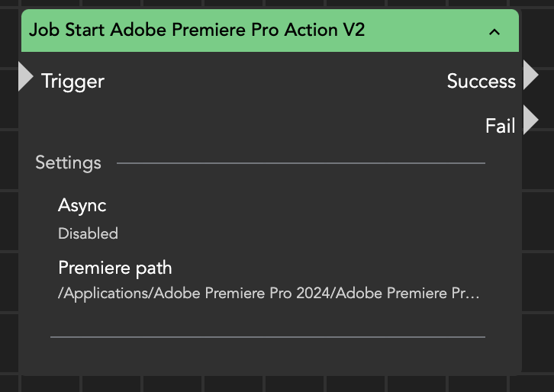Select the Job Start Adobe Premiere node title
The image size is (554, 392).
click(197, 31)
